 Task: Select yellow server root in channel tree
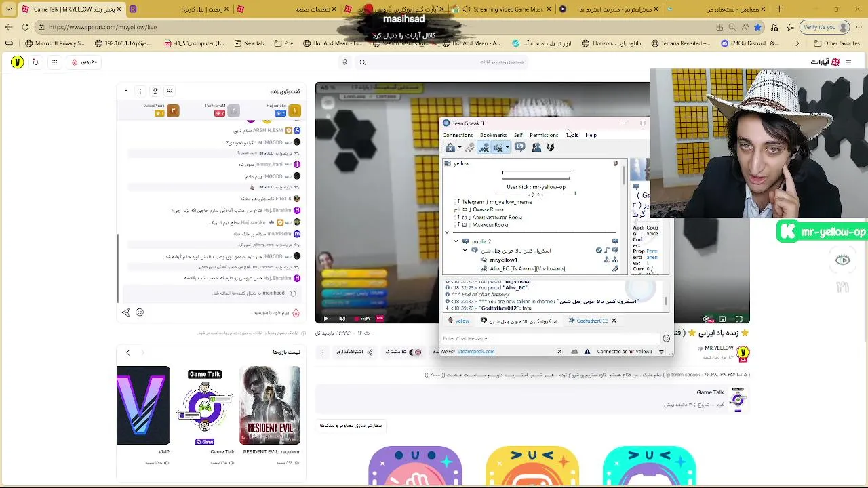tap(461, 163)
